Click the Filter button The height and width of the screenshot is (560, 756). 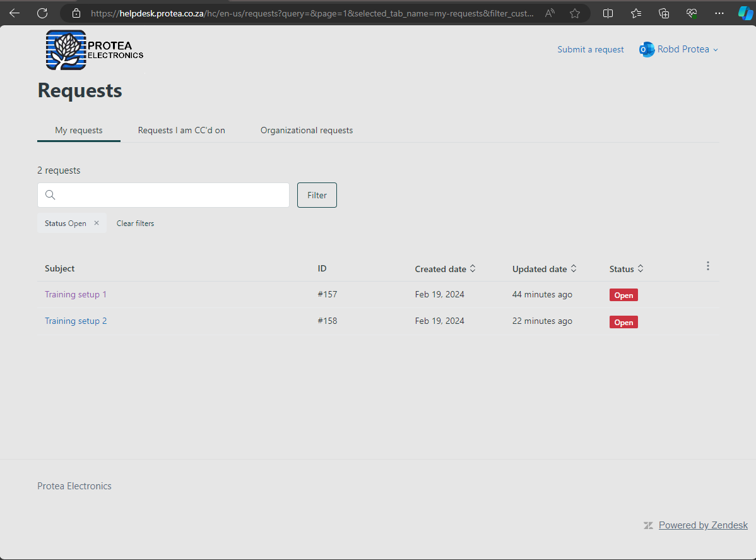point(316,194)
